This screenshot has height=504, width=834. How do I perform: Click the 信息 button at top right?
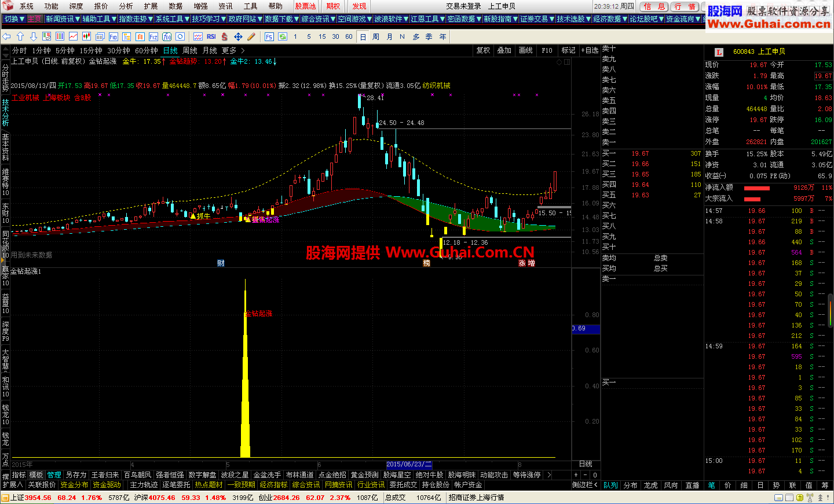(655, 6)
